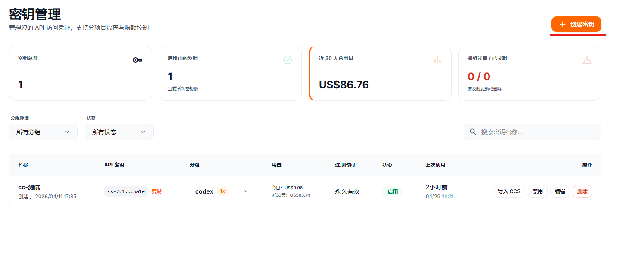This screenshot has height=257, width=644.
Task: Click the 名称 column header
Action: click(23, 165)
